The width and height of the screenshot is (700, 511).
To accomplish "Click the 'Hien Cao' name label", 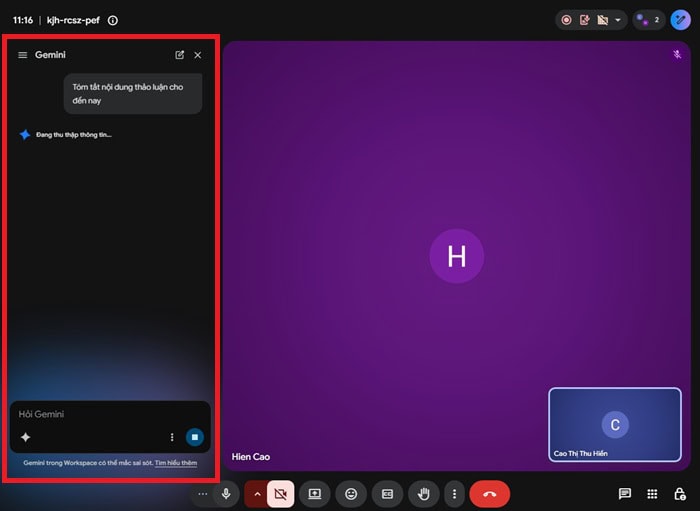I will 250,457.
